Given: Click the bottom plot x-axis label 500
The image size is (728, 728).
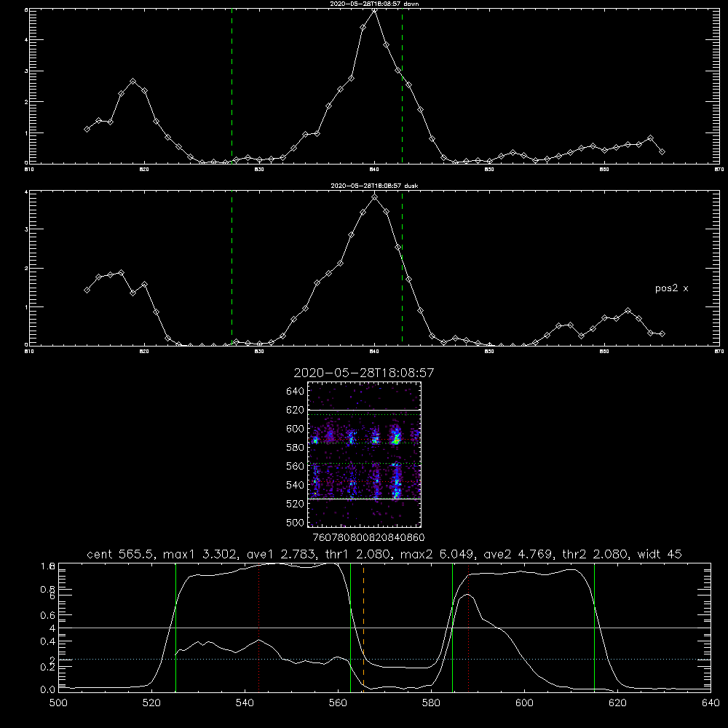Looking at the screenshot, I should [x=58, y=703].
